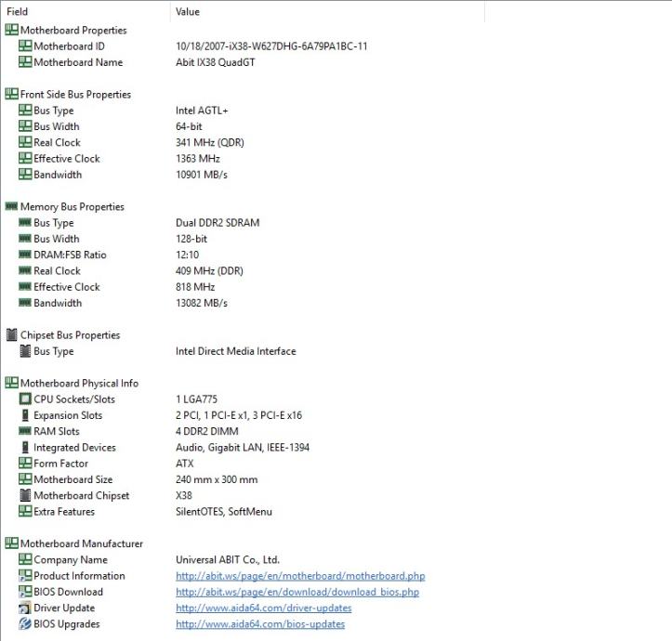Select the '13082 MB/s' bandwidth value
Viewport: 672px width, 641px height.
202,303
